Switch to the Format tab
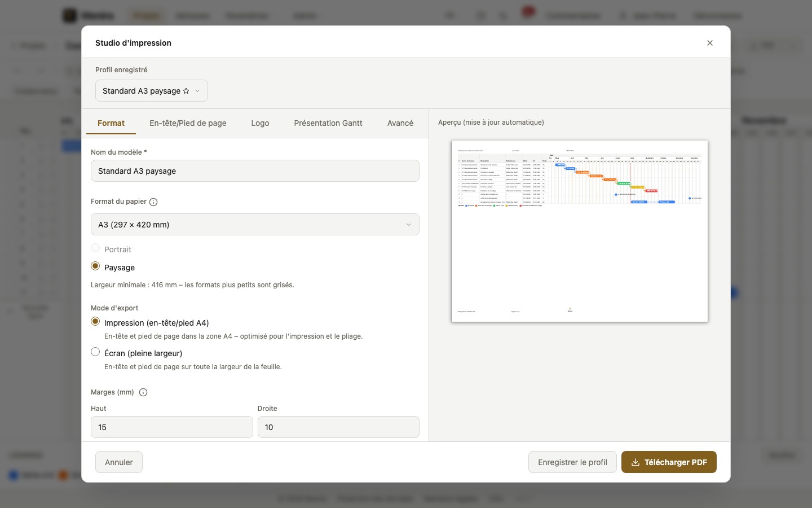The image size is (812, 508). (x=111, y=123)
